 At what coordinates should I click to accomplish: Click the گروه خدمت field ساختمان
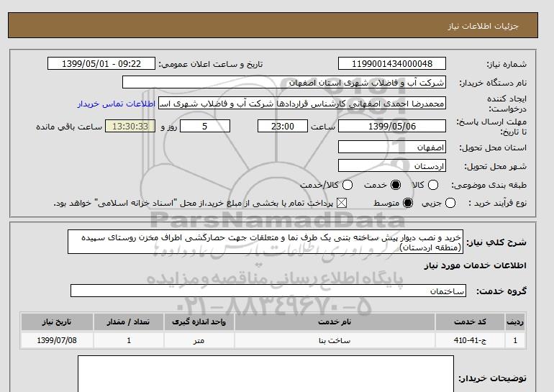268,291
